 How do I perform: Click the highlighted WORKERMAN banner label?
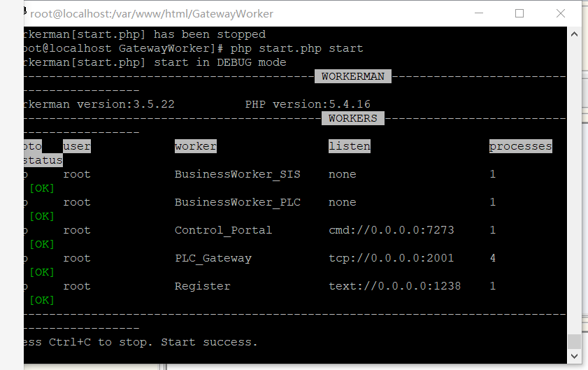pos(353,76)
